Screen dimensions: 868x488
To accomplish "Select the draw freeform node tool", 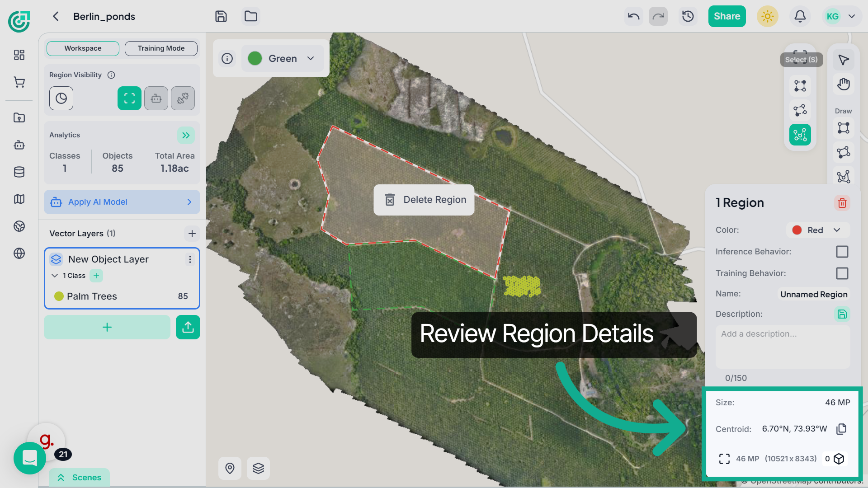I will coord(844,177).
